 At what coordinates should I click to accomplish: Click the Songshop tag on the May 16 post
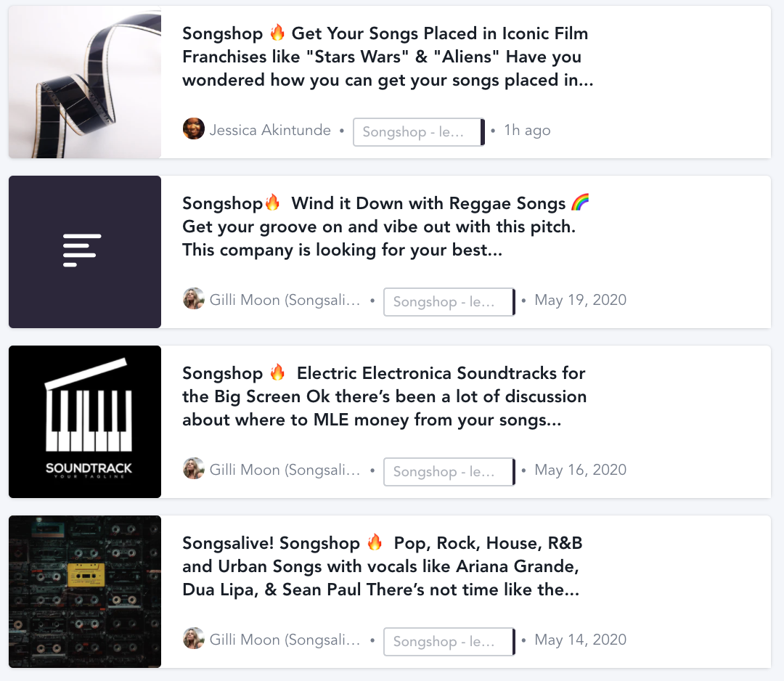449,472
